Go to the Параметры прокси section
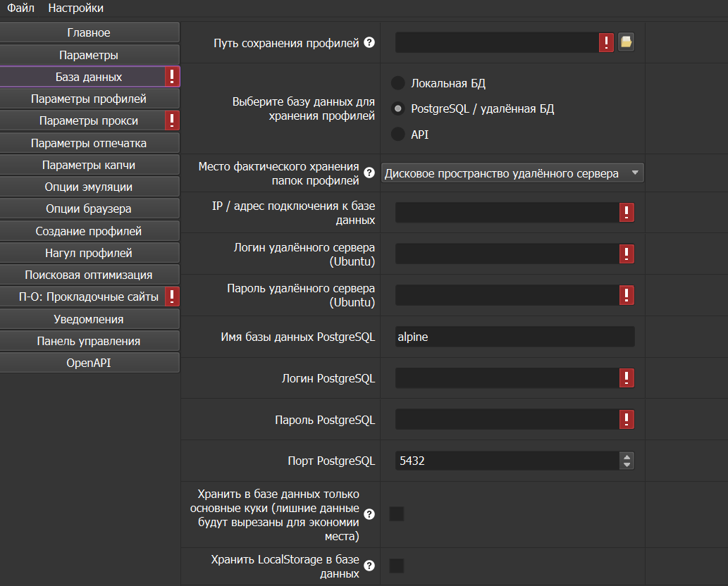The image size is (728, 586). 89,121
